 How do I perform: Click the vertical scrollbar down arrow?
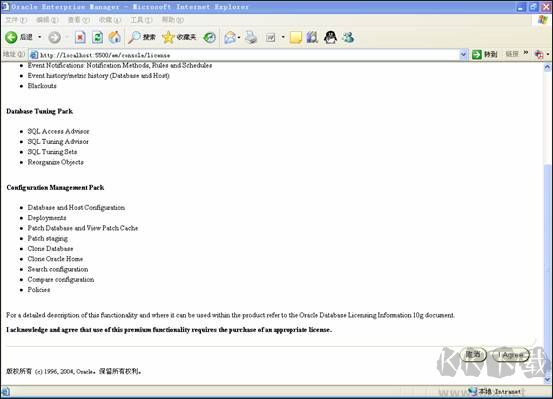point(547,380)
